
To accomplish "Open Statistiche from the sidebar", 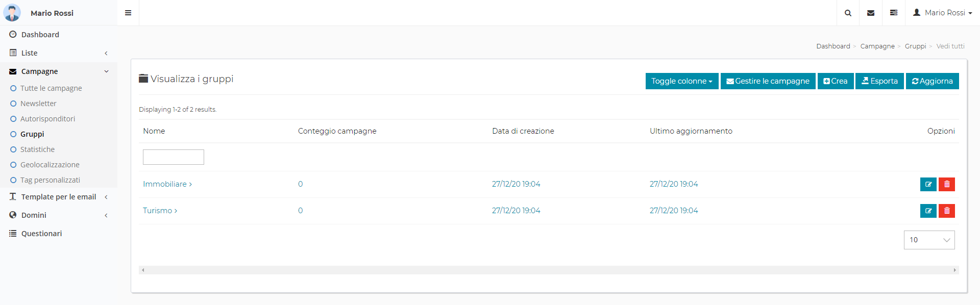I will pyautogui.click(x=37, y=149).
